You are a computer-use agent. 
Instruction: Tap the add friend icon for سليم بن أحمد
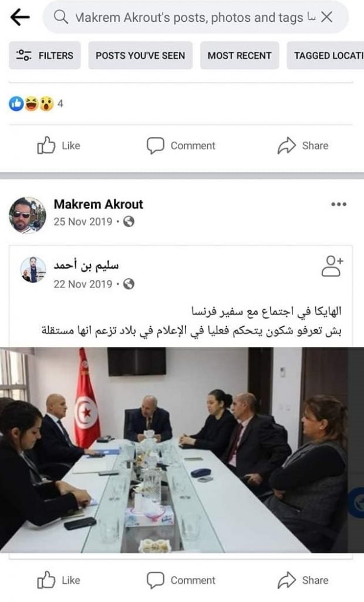pyautogui.click(x=332, y=266)
